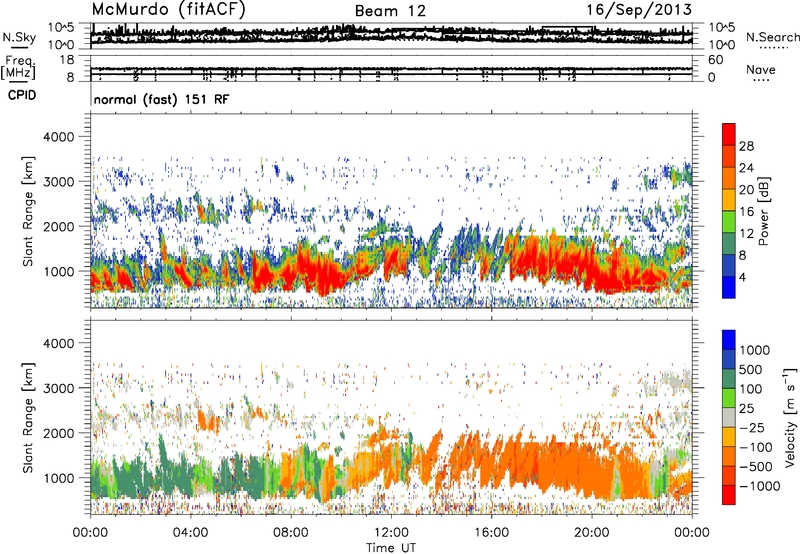
Task: Click the 16:00 time axis label
Action: [491, 533]
